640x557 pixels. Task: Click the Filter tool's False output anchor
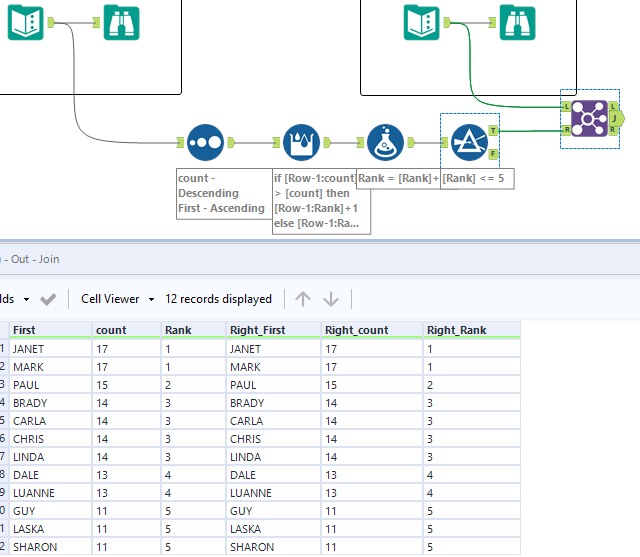point(493,153)
